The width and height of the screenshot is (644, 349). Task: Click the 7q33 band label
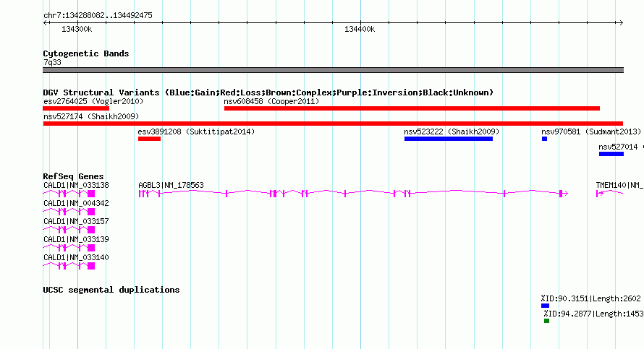coord(52,62)
